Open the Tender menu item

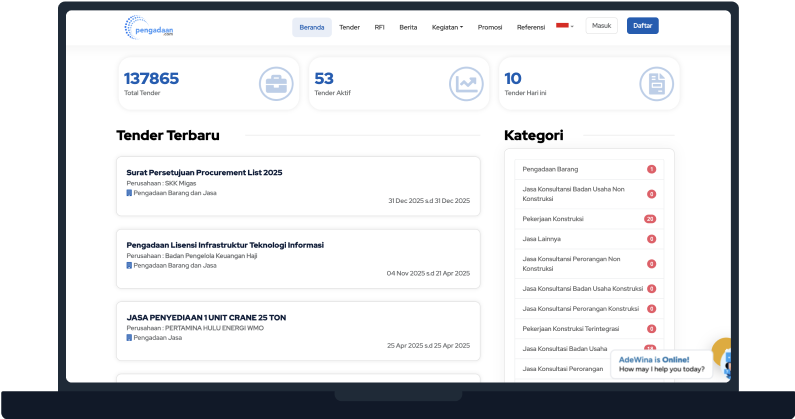click(x=349, y=27)
